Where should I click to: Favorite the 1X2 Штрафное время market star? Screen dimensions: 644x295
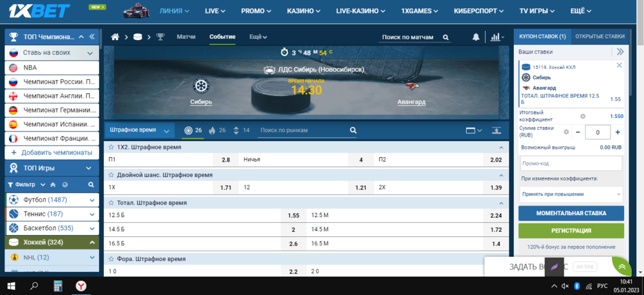click(x=111, y=147)
